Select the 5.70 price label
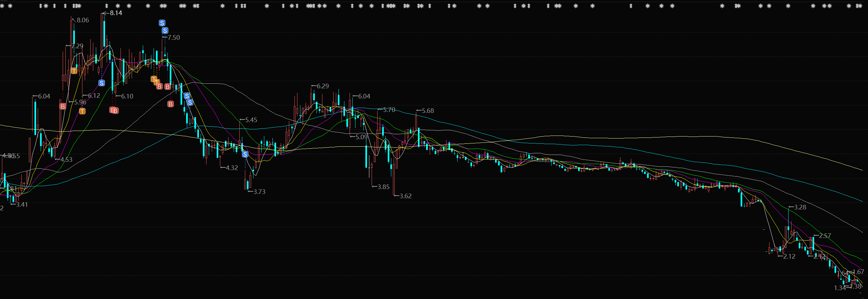This screenshot has width=868, height=299. point(389,110)
